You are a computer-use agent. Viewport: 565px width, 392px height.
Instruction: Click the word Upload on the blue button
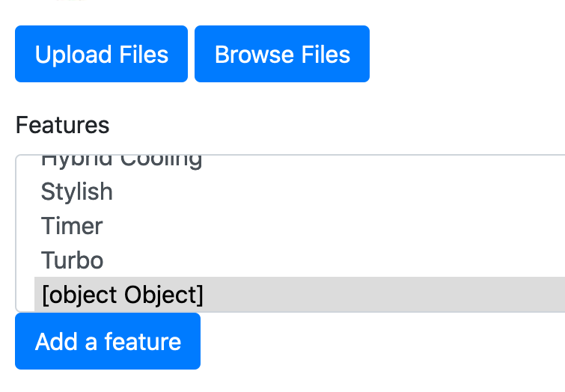73,55
